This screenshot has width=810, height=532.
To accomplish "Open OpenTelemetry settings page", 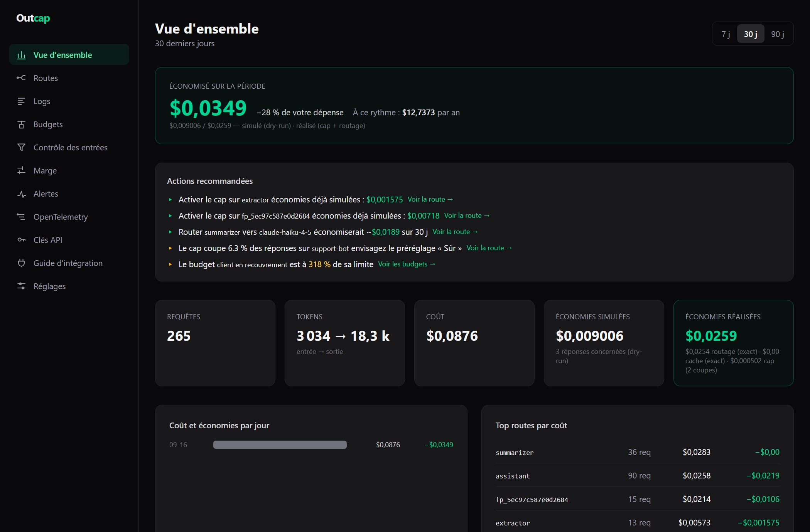I will tap(69, 217).
